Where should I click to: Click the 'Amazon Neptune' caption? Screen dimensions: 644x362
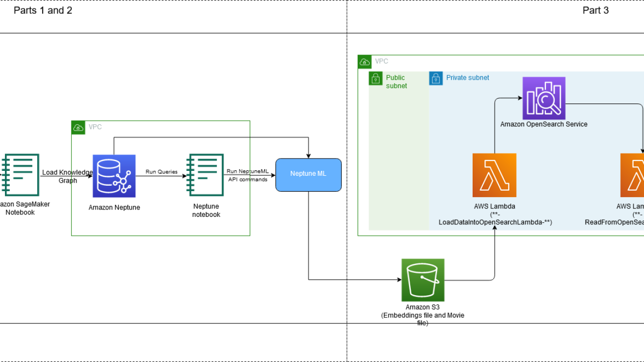114,207
